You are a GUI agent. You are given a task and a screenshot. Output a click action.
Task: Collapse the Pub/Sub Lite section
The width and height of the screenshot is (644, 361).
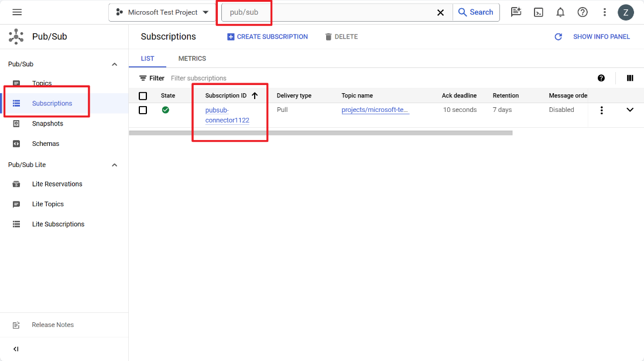point(115,165)
